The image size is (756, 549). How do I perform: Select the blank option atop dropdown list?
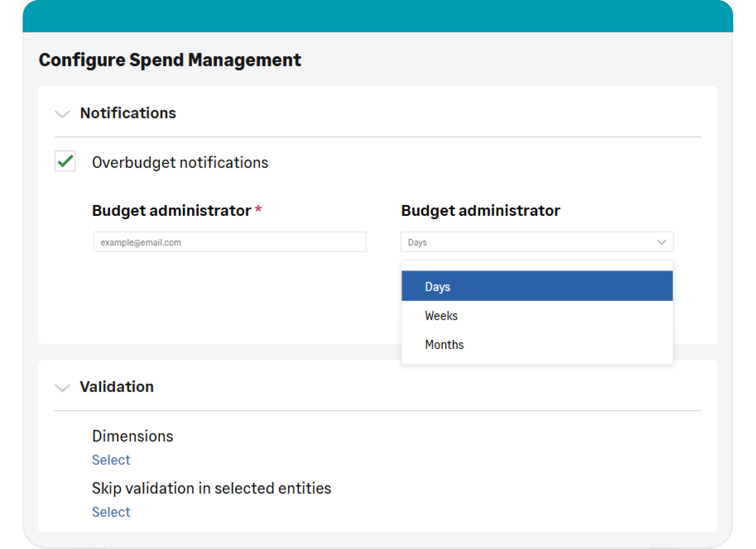(x=537, y=266)
